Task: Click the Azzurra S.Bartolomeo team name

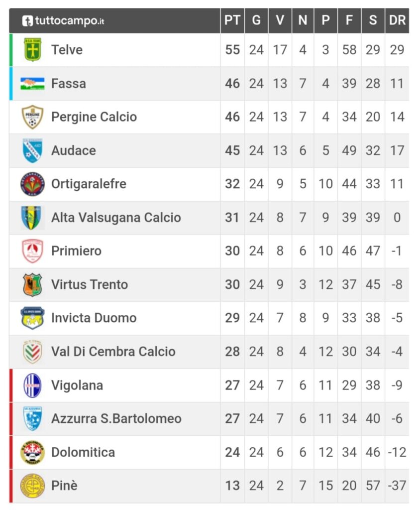Action: (x=116, y=418)
